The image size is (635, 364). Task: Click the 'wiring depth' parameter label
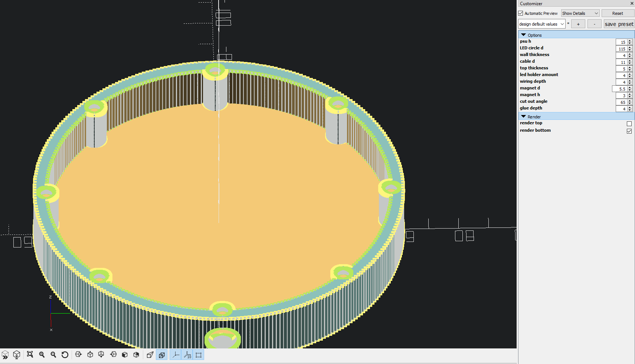point(533,81)
